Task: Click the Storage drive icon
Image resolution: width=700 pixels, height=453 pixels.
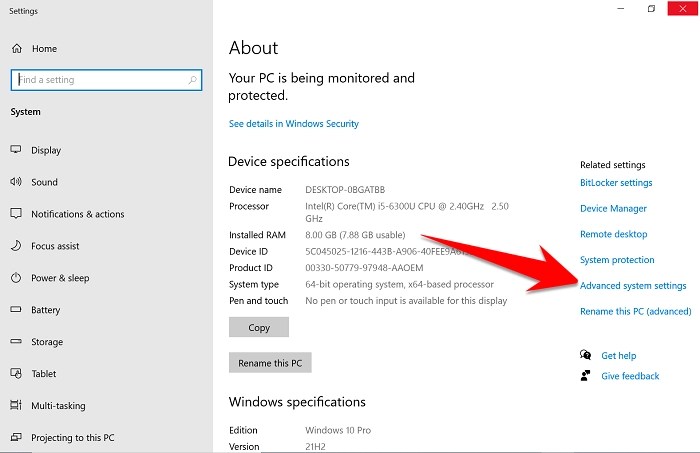Action: point(16,341)
